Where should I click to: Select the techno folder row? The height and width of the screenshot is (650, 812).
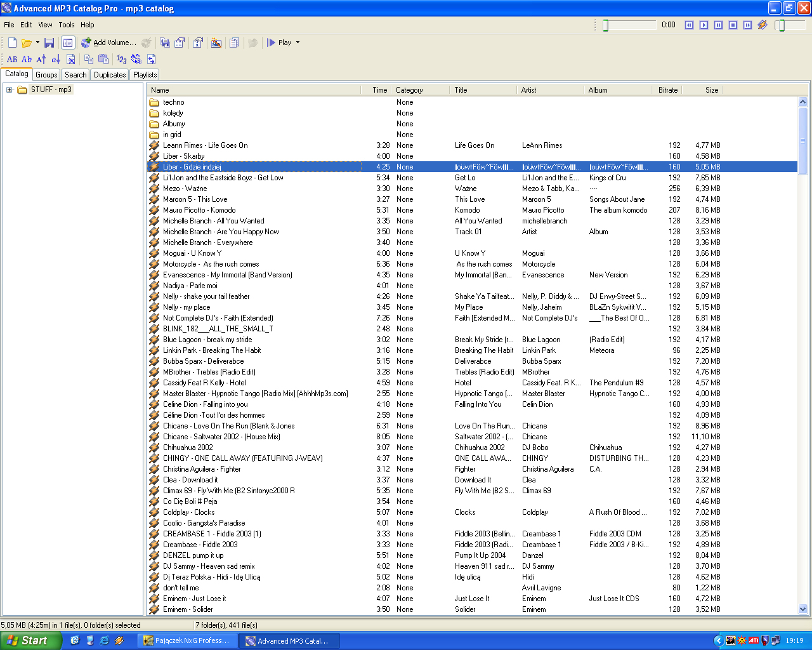tap(472, 102)
